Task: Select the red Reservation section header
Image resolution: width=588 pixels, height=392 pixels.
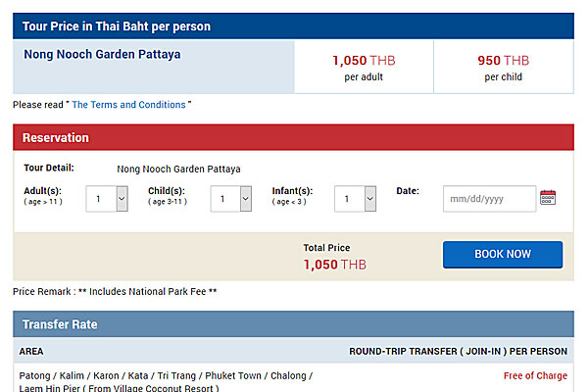Action: [x=293, y=137]
